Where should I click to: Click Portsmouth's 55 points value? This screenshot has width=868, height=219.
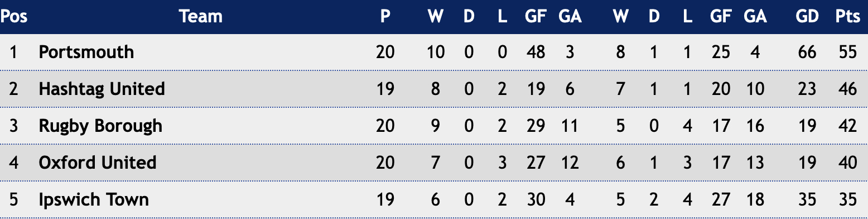point(847,52)
